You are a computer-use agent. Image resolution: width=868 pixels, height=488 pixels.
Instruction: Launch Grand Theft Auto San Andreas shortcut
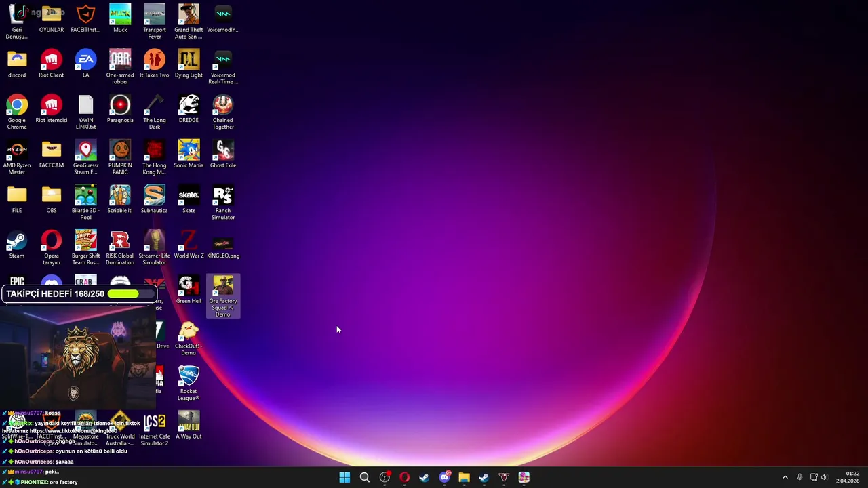[x=189, y=22]
